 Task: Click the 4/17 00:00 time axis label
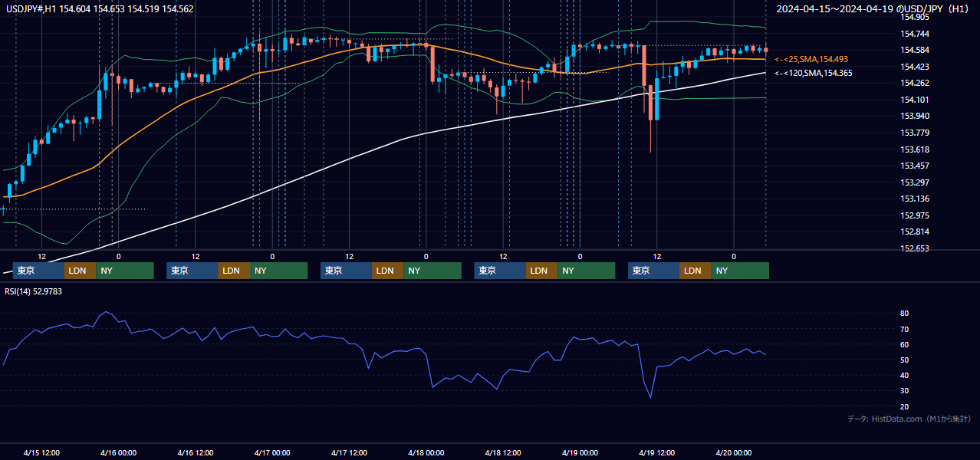tap(272, 453)
